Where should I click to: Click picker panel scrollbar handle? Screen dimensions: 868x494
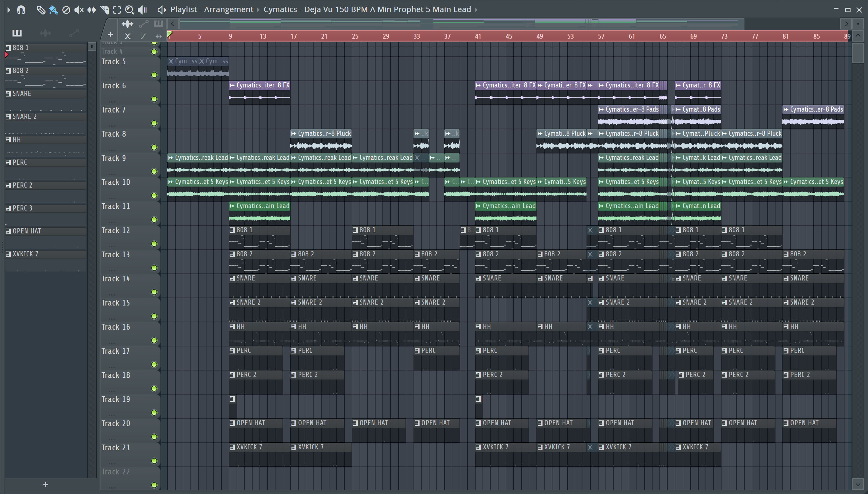(92, 46)
